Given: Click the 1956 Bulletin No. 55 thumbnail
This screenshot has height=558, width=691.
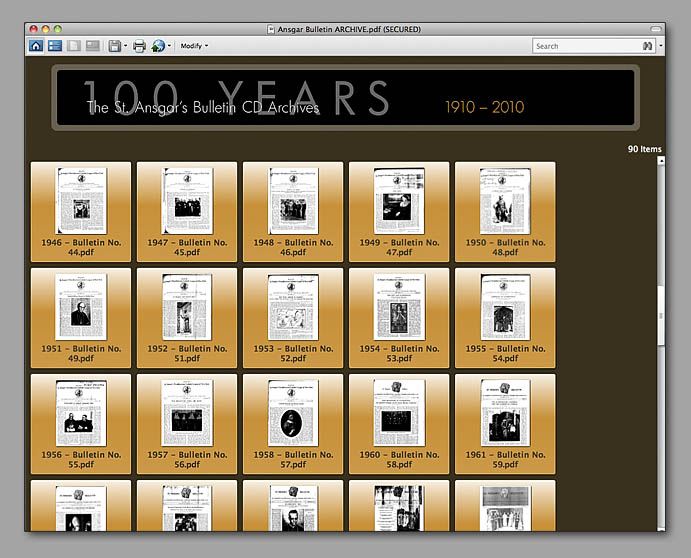Looking at the screenshot, I should pyautogui.click(x=81, y=413).
